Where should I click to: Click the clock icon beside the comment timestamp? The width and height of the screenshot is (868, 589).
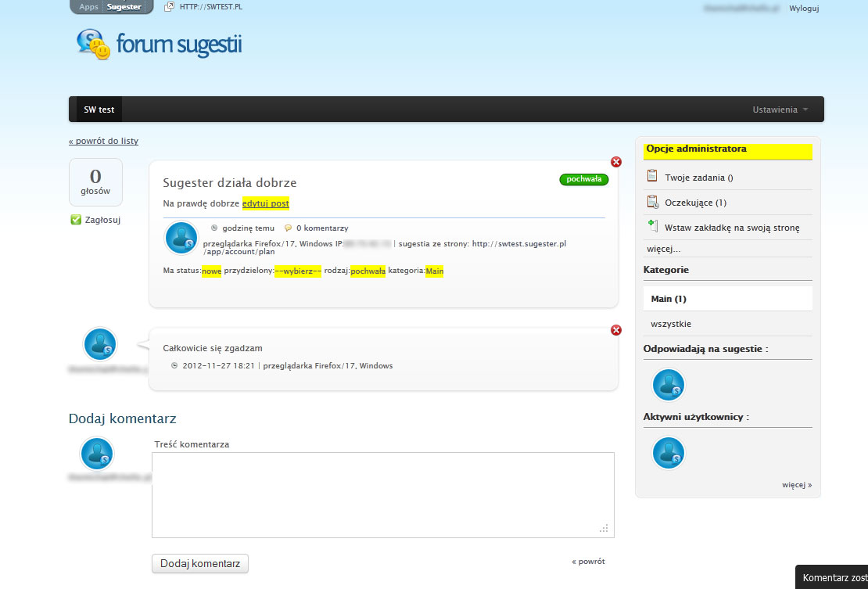(x=174, y=366)
